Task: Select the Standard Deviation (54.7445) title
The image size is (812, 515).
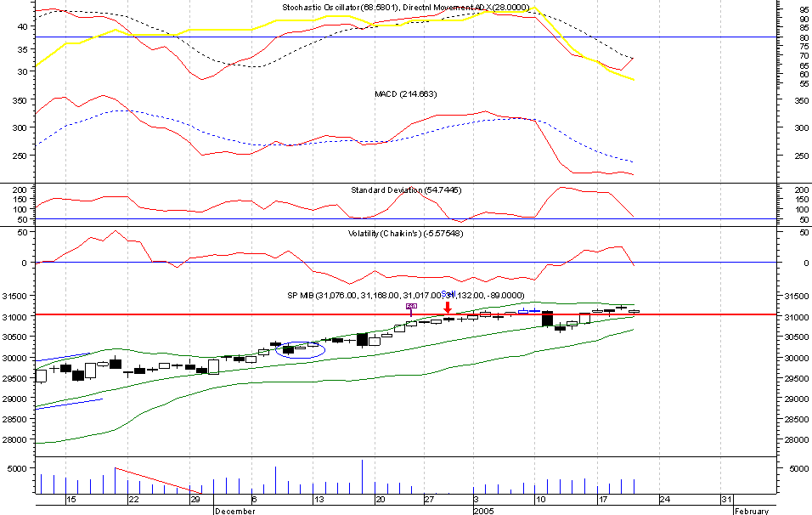Action: 406,190
